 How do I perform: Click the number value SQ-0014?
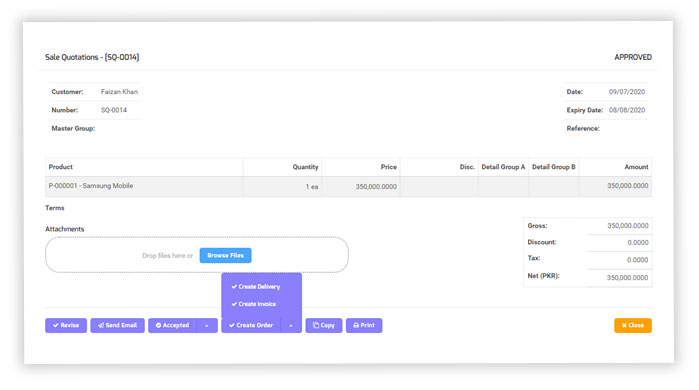point(114,110)
